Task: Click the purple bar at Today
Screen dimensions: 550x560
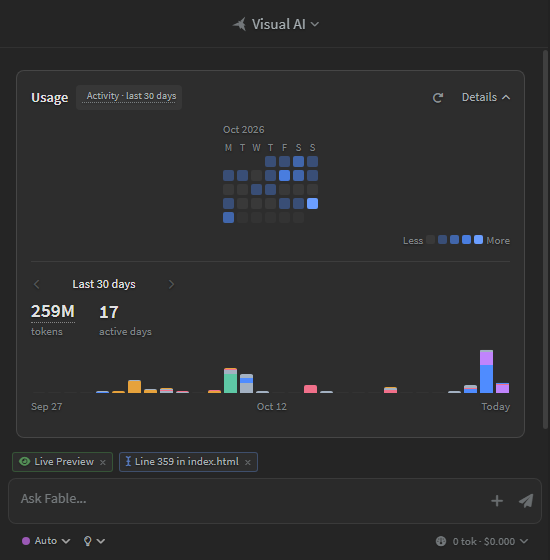Action: tap(502, 388)
